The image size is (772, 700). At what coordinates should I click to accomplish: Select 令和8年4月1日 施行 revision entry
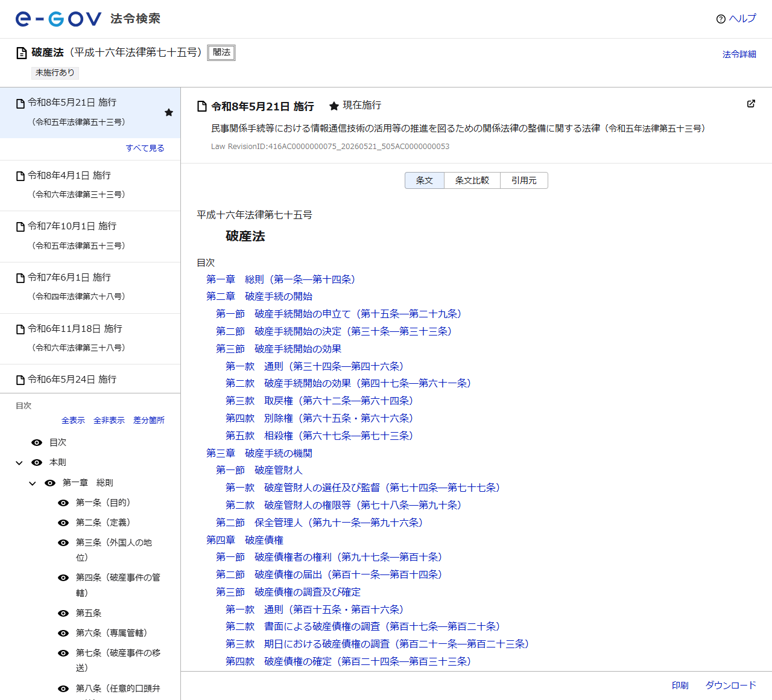pos(90,185)
